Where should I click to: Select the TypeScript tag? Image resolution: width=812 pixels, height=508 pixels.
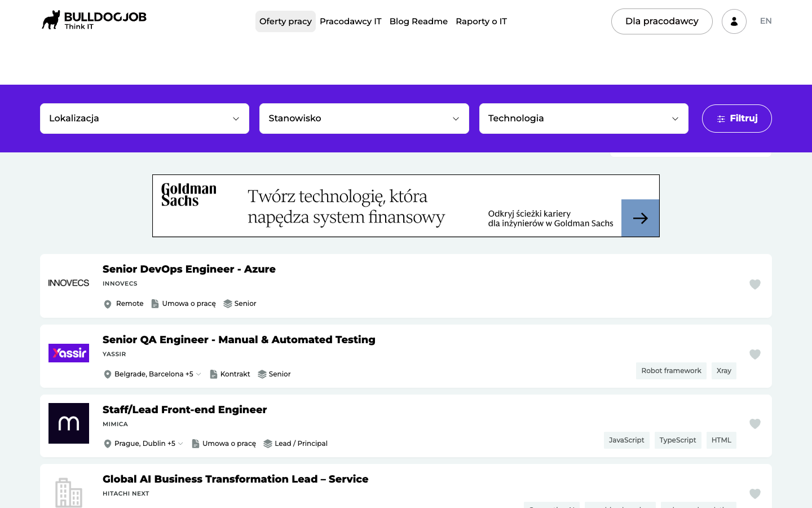coord(678,440)
